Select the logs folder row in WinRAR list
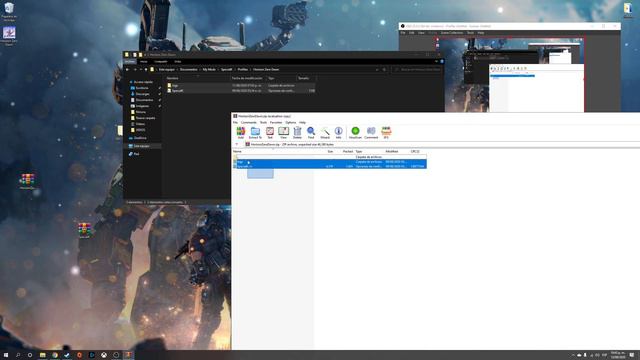640x360 pixels. (x=329, y=162)
